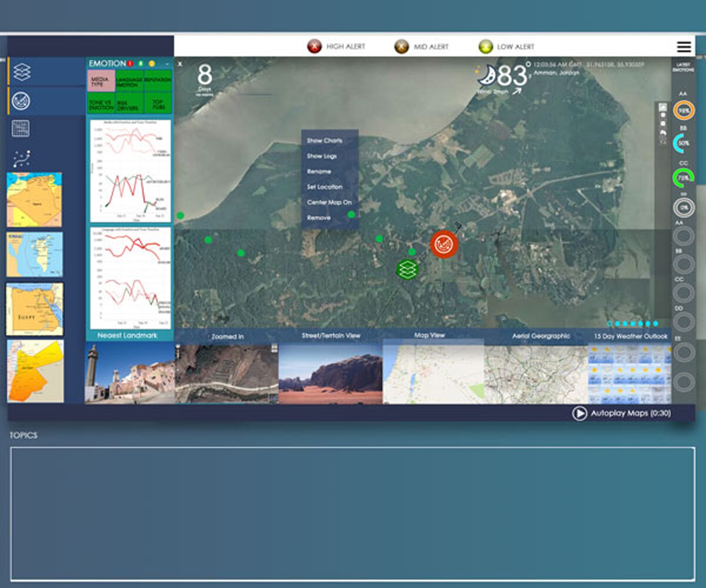The height and width of the screenshot is (588, 706).
Task: Open the Egypt map thumbnail
Action: [35, 309]
